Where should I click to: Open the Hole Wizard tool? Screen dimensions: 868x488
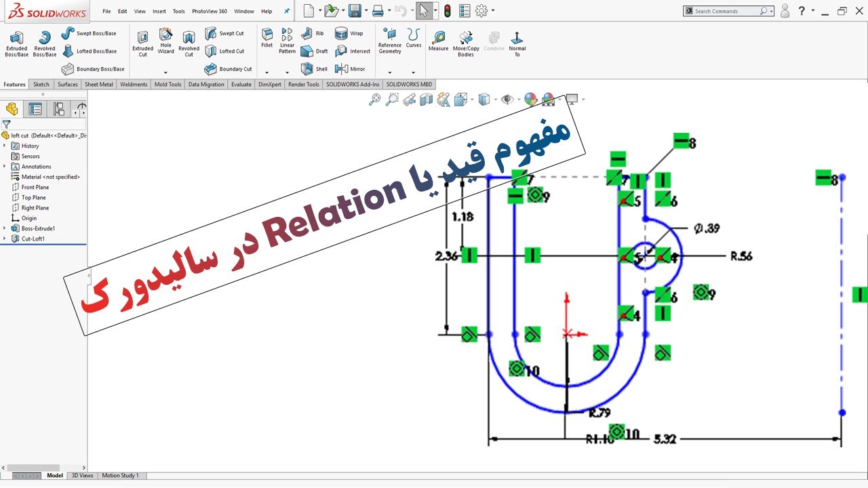[165, 41]
